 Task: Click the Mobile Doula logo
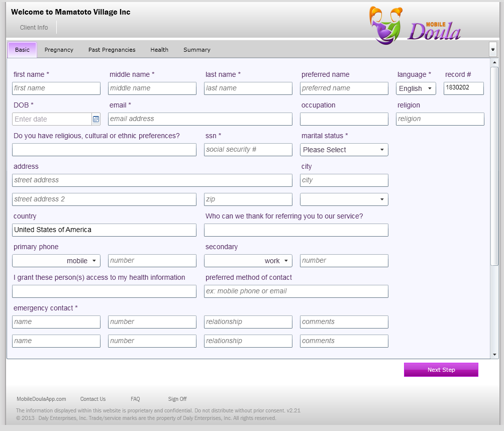pyautogui.click(x=415, y=26)
